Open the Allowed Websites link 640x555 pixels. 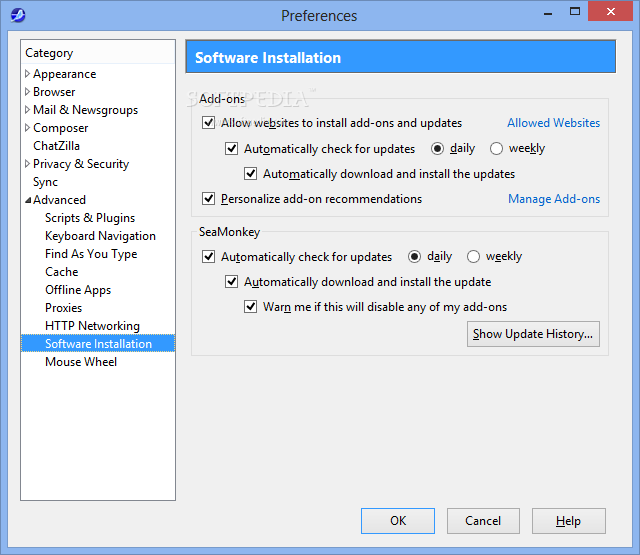point(553,123)
